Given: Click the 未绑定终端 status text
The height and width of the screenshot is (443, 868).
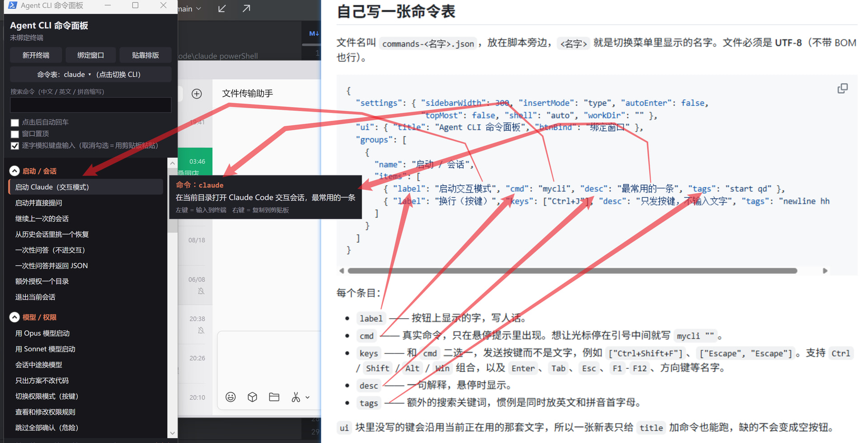Looking at the screenshot, I should coord(27,38).
